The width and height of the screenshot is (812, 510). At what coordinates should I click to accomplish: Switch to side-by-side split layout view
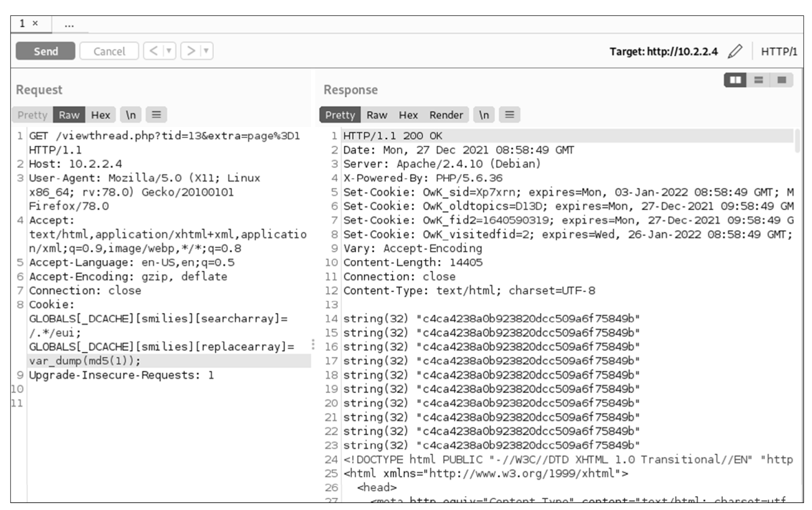(735, 80)
